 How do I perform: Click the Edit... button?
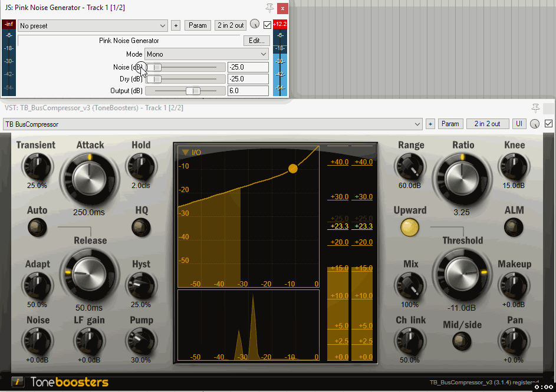coord(256,41)
